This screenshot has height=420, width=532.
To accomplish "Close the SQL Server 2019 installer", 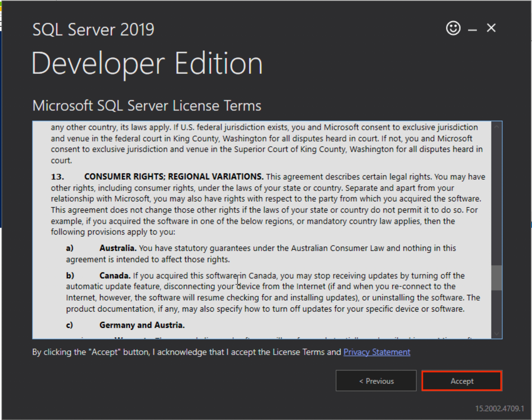I will 491,28.
